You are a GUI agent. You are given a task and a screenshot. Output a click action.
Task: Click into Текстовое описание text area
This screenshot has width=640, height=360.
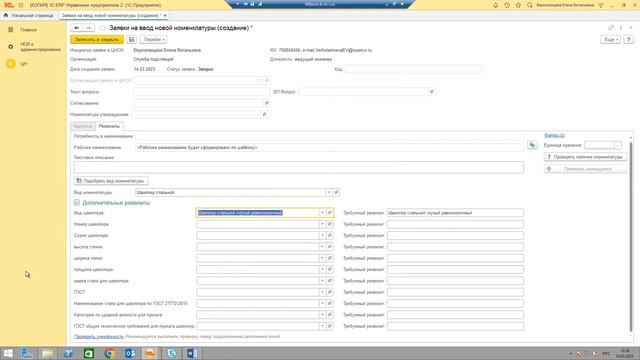point(299,167)
